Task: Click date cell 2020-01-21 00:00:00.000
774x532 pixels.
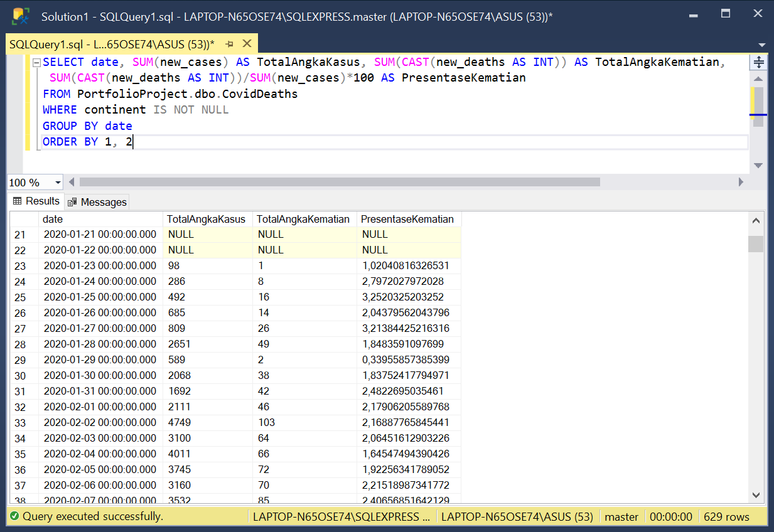Action: point(100,235)
